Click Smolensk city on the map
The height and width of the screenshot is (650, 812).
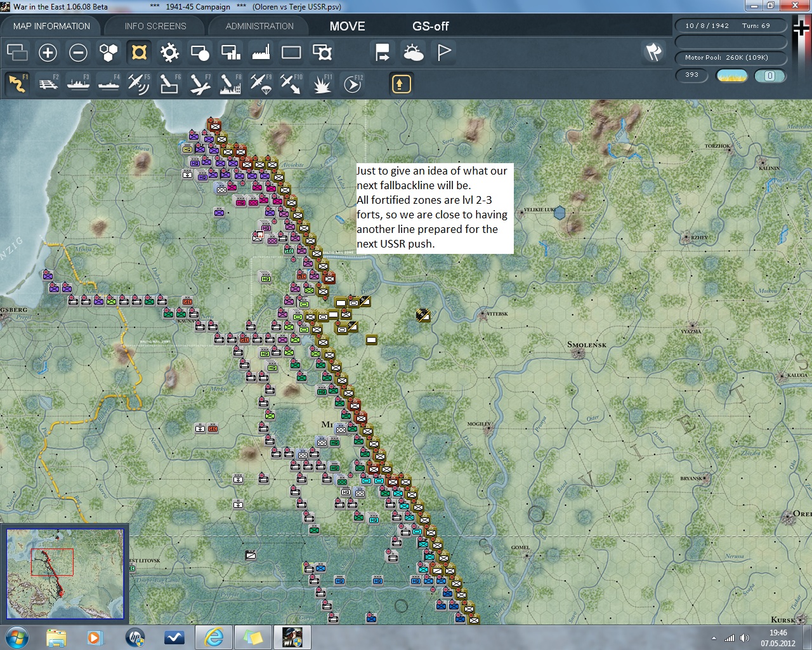(578, 352)
